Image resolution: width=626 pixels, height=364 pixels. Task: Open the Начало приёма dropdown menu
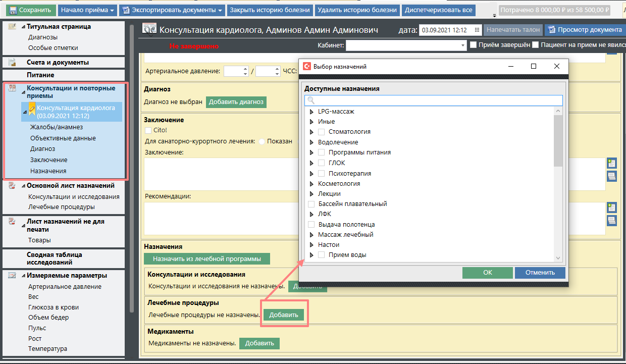point(87,10)
